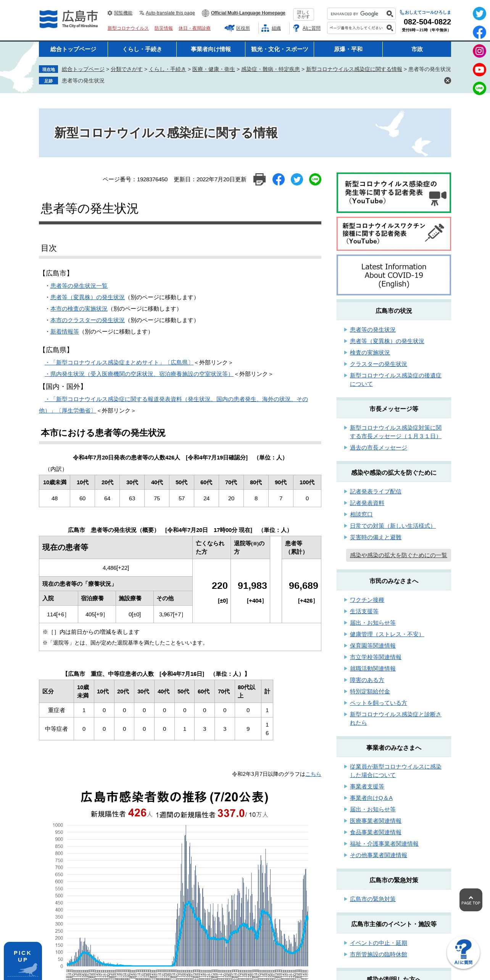Click breadcrumb 医療・健康・衛生 link
This screenshot has width=490, height=980.
point(214,69)
